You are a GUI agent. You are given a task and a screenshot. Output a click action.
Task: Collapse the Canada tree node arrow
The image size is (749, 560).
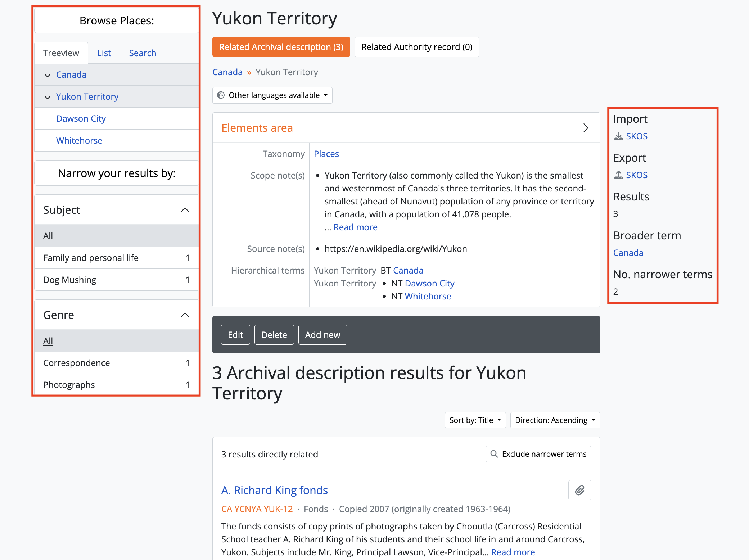coord(47,75)
